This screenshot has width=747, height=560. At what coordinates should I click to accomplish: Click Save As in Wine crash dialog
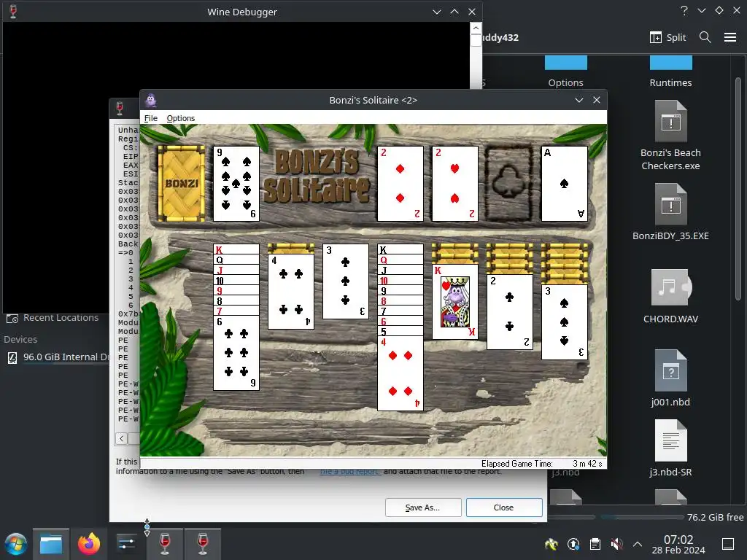tap(423, 507)
